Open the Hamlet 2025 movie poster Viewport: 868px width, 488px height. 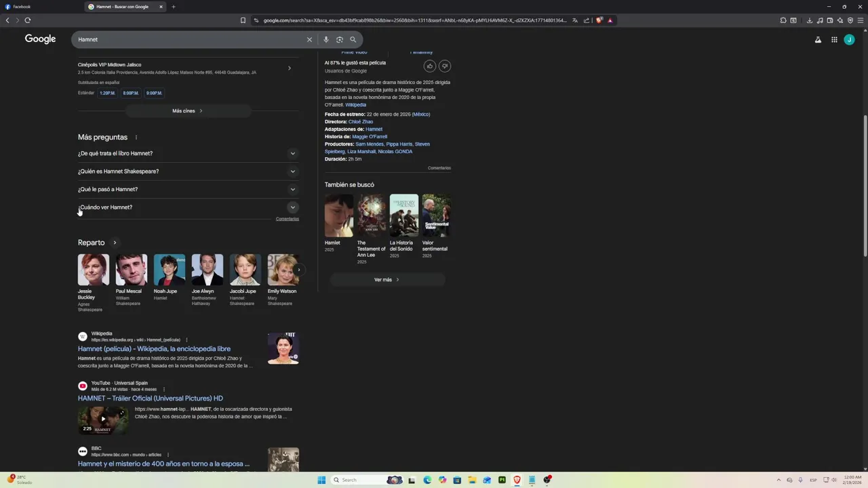pos(339,216)
